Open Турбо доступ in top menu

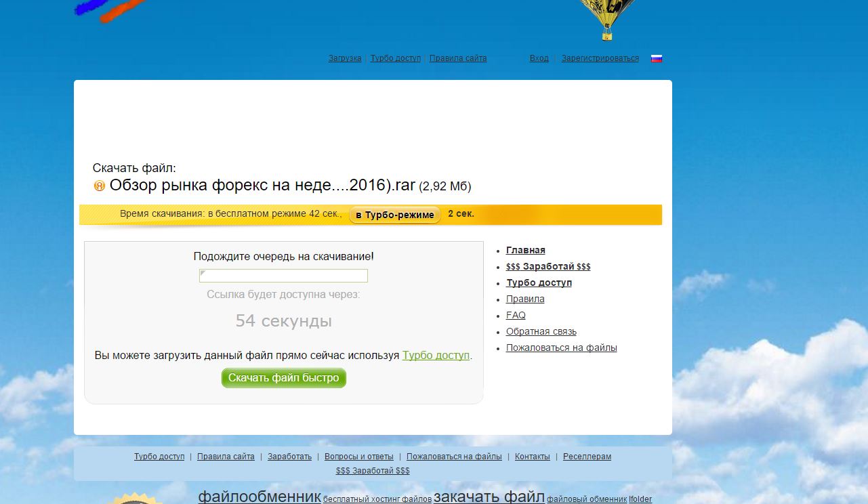click(x=396, y=58)
